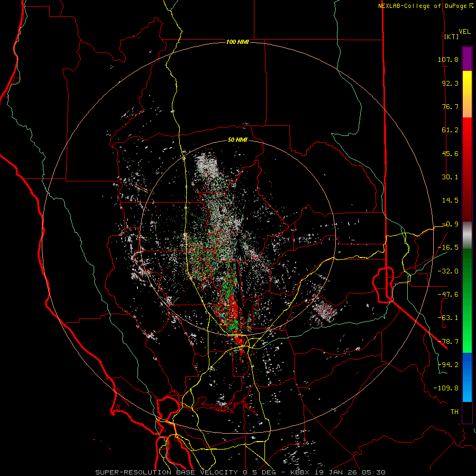The image size is (476, 476).
Task: Click the TH threshold label in legend
Action: click(454, 412)
